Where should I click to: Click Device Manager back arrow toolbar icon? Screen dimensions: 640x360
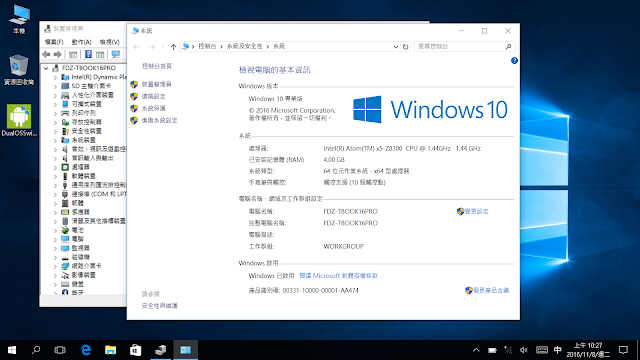pyautogui.click(x=46, y=54)
